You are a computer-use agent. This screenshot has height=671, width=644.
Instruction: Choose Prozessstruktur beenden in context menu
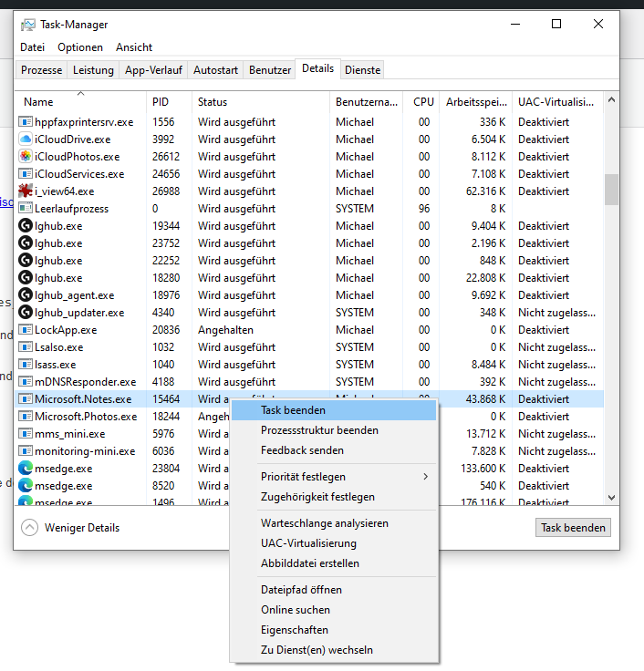pyautogui.click(x=334, y=430)
